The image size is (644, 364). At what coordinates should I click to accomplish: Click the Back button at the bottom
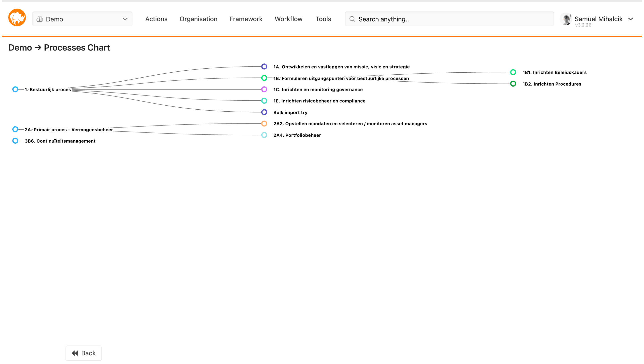click(83, 353)
